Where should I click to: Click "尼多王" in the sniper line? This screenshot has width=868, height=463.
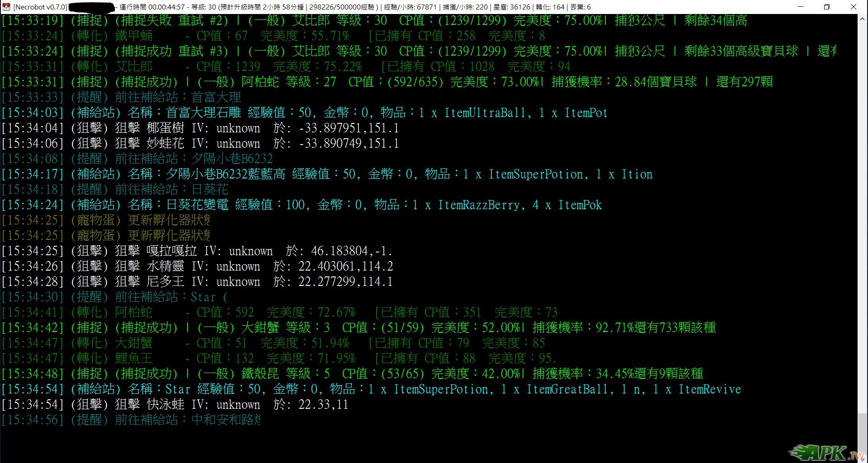pos(165,282)
